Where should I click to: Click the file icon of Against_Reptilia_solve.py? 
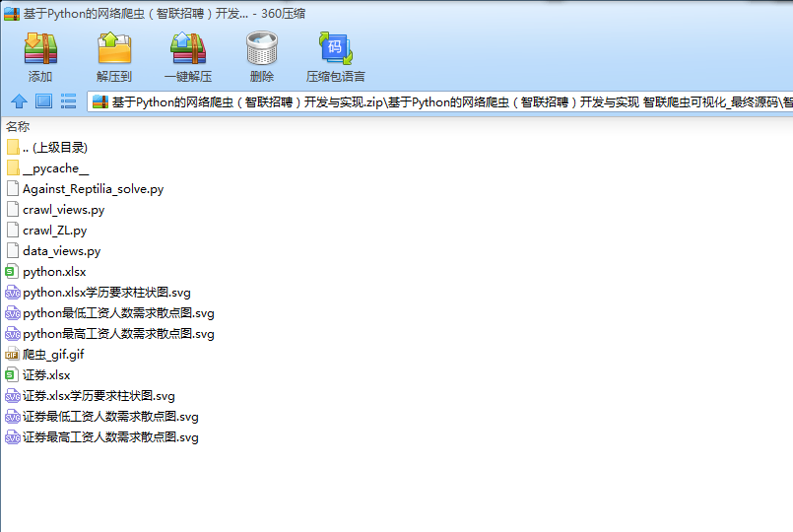[x=13, y=188]
